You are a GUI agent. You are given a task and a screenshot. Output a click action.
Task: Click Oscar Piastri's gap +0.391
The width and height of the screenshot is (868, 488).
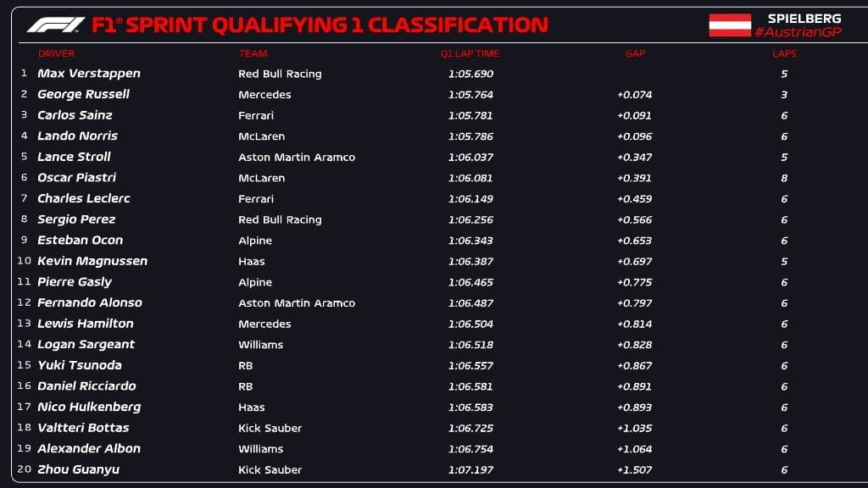coord(634,178)
